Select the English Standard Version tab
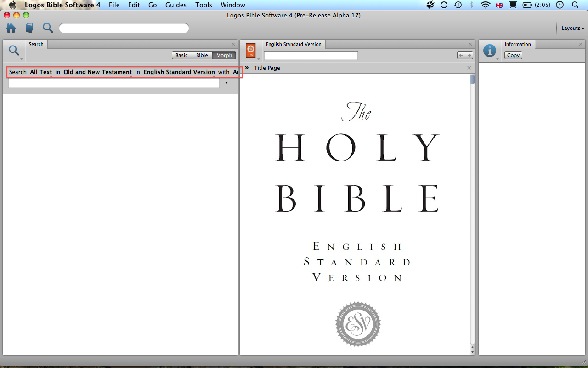 click(294, 45)
